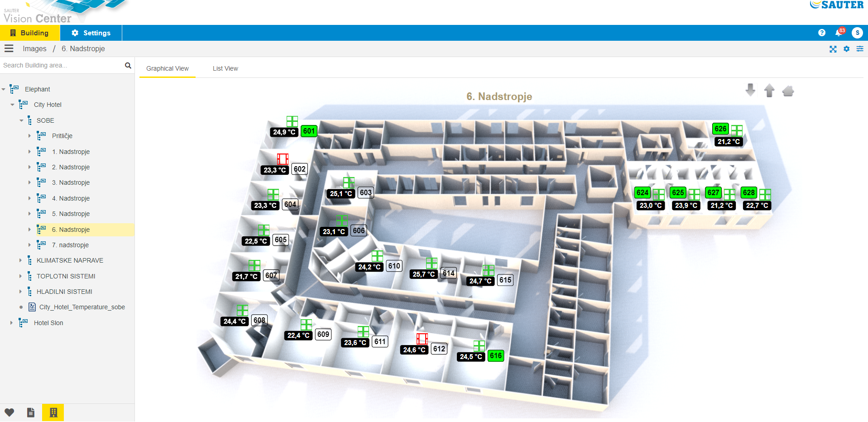
Task: Open favorites with the heart icon
Action: coord(10,412)
